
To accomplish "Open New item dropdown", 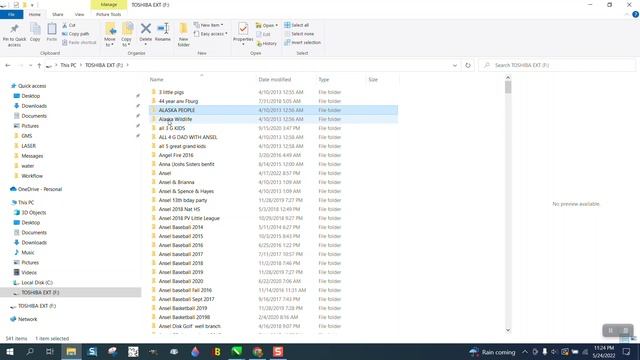I will [x=209, y=25].
